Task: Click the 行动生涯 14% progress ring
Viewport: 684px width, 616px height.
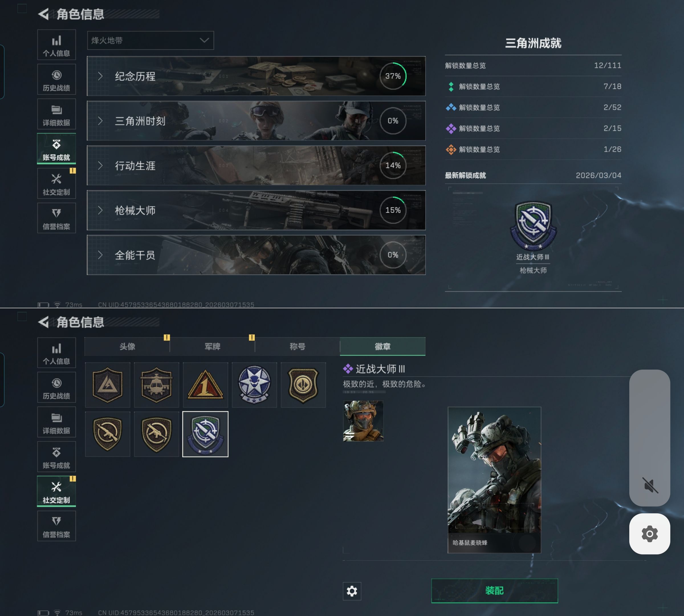Action: [x=393, y=165]
